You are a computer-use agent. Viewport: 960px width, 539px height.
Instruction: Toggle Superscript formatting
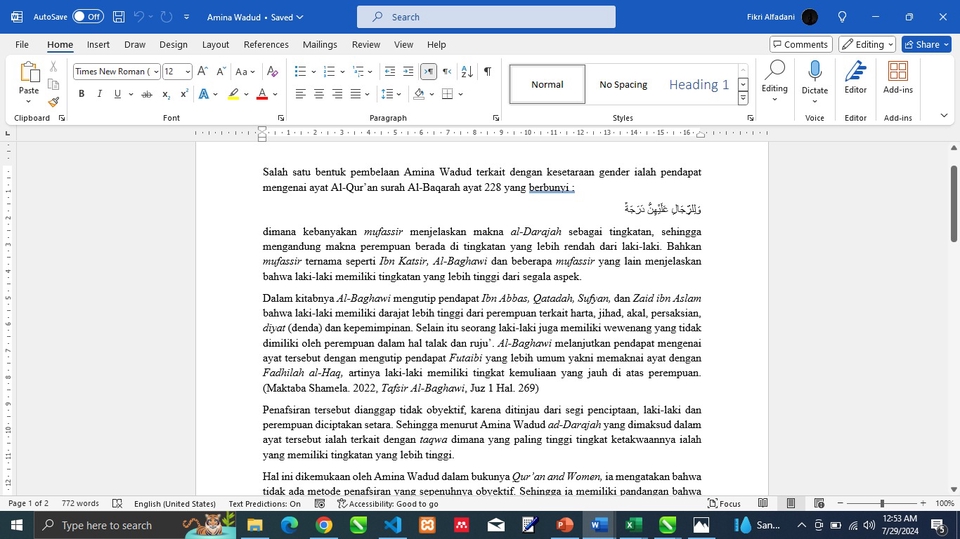(x=184, y=94)
